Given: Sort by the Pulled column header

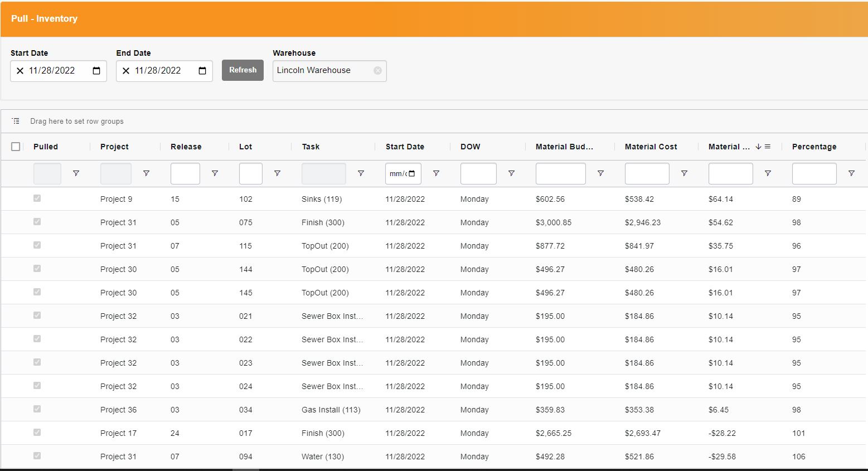Looking at the screenshot, I should pyautogui.click(x=46, y=147).
